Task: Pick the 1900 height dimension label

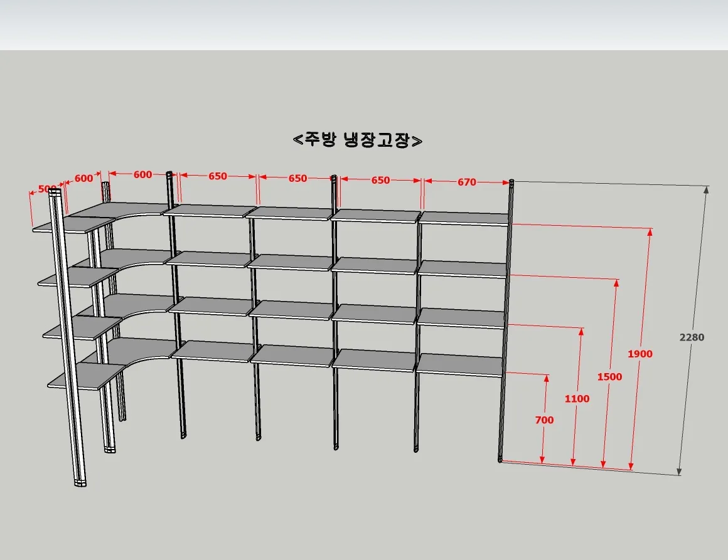Action: pos(640,354)
